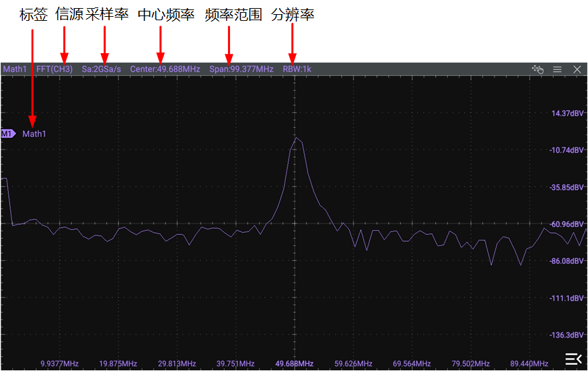The height and width of the screenshot is (371, 588).
Task: Click the 69.564MHz frequency axis label
Action: tap(412, 364)
